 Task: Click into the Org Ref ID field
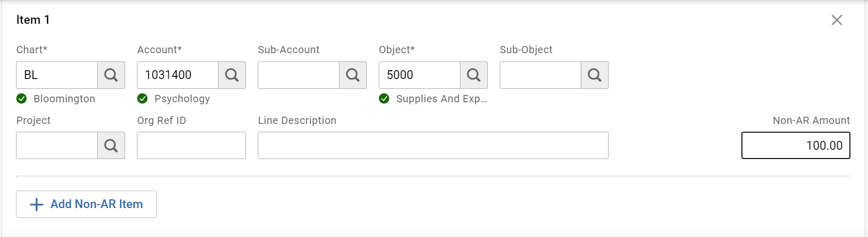click(x=191, y=145)
